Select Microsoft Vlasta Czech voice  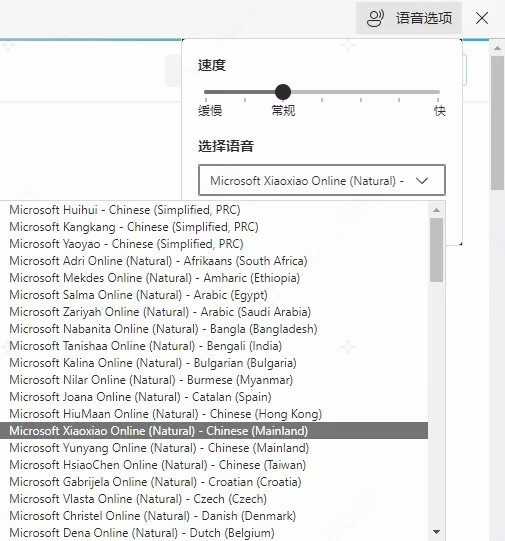tap(214, 499)
